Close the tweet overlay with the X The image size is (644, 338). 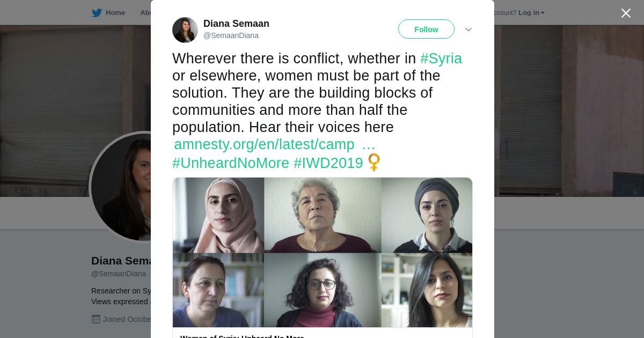[626, 13]
